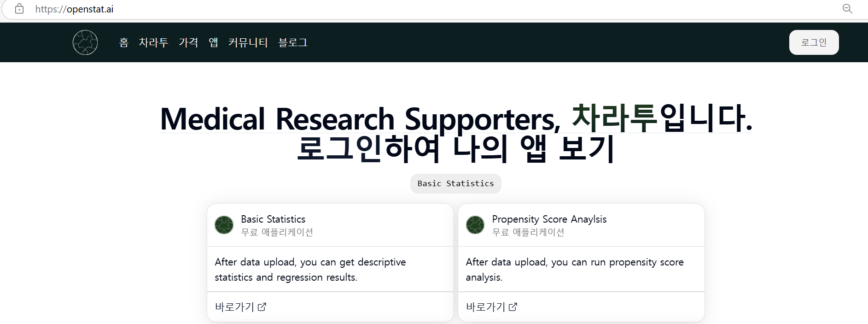Click the OpenStat logo in navbar
The height and width of the screenshot is (324, 868).
click(85, 42)
